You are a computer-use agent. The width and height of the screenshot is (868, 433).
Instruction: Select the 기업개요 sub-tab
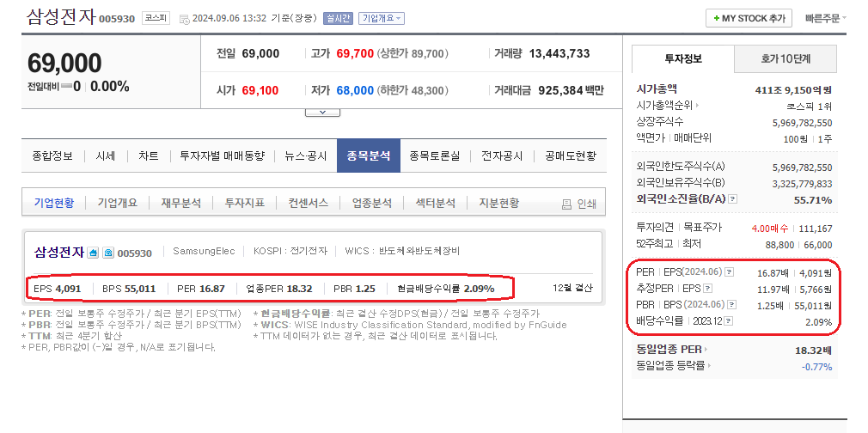pos(118,204)
